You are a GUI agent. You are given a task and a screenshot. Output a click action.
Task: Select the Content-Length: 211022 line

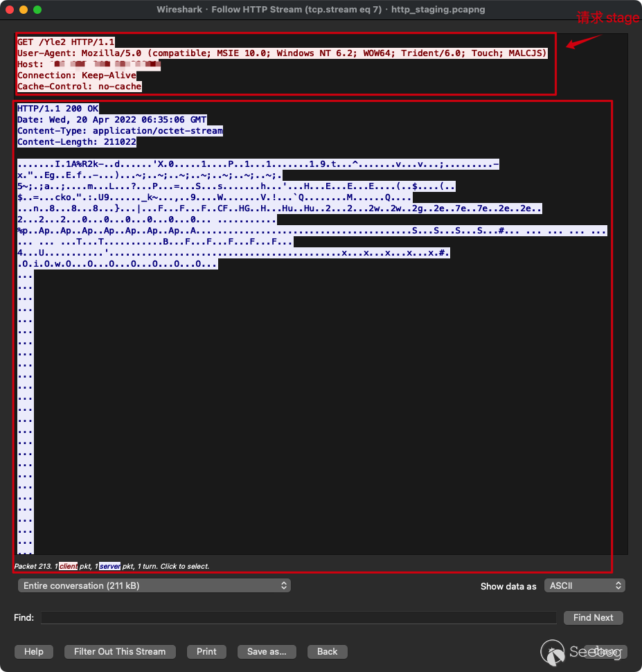pos(77,142)
